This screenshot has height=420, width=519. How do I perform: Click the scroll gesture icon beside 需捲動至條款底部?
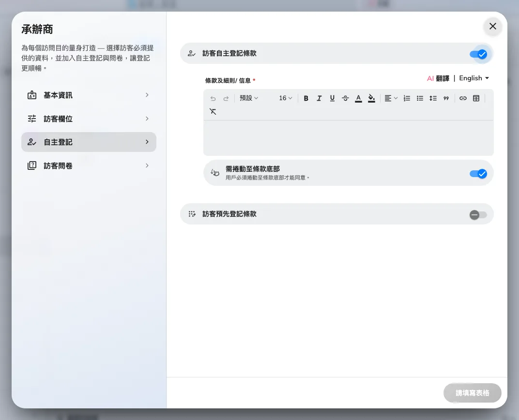tap(215, 172)
